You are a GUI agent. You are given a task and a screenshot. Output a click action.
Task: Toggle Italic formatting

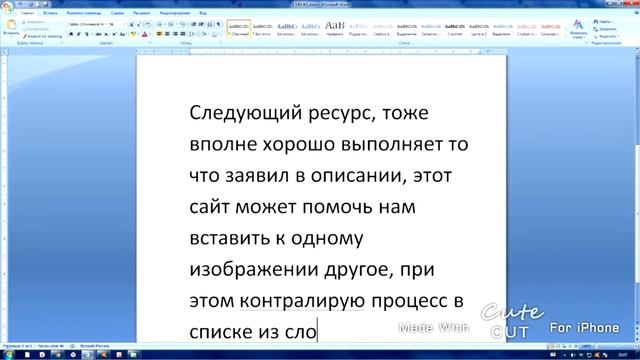78,34
